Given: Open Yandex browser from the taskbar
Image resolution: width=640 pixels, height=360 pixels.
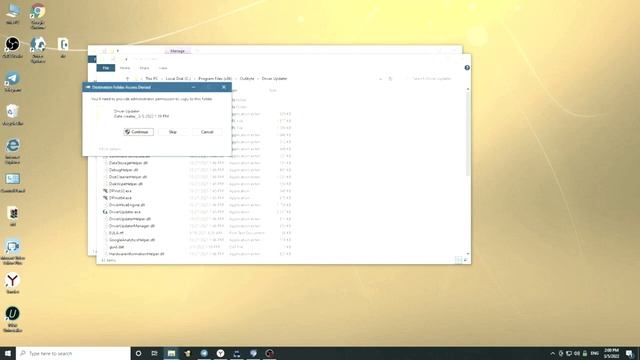Looking at the screenshot, I should 220,353.
